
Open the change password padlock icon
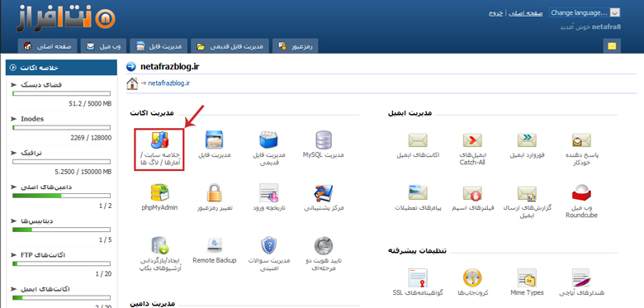pos(215,193)
